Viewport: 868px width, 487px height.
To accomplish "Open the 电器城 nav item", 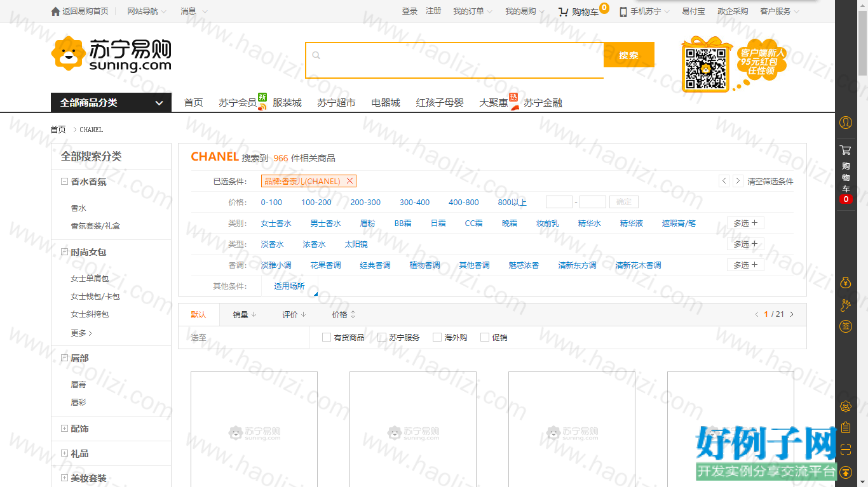I will 386,103.
